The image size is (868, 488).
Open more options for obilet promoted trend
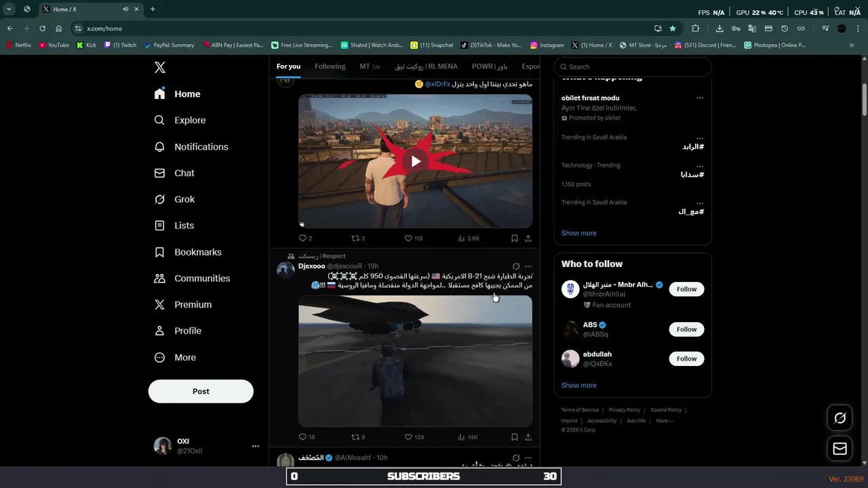[x=700, y=98]
